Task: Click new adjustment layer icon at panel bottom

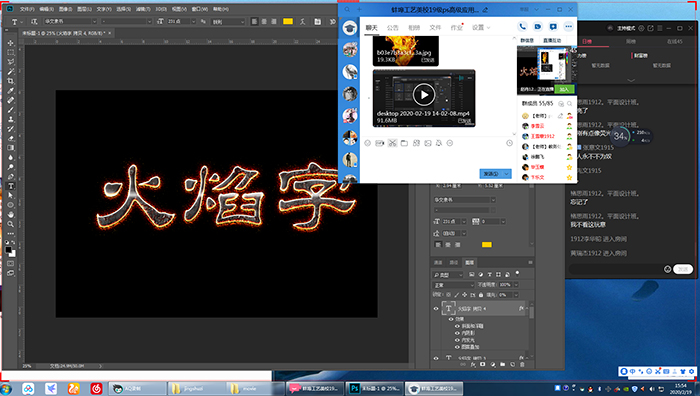Action: tap(493, 365)
